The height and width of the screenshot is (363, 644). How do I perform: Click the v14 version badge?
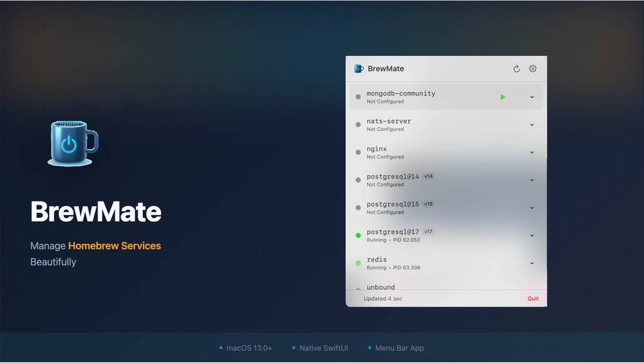pos(429,176)
